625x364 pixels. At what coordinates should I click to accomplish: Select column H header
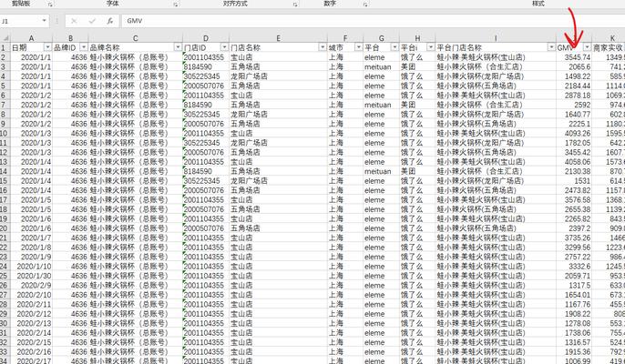[x=417, y=38]
